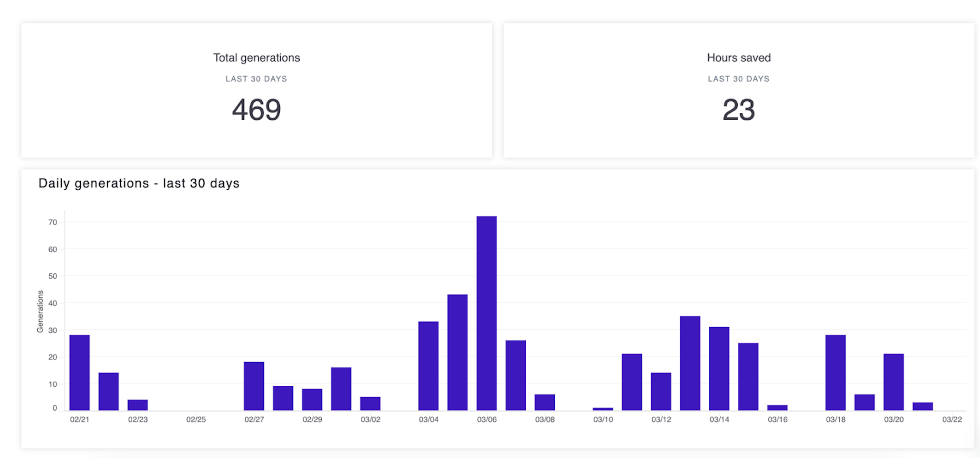980x458 pixels.
Task: Click the short bar above 02/23
Action: pos(138,405)
